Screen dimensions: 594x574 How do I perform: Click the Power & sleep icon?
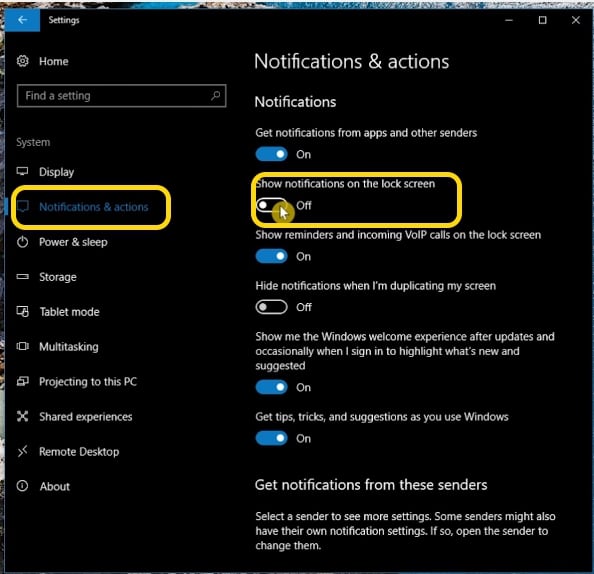coord(22,242)
